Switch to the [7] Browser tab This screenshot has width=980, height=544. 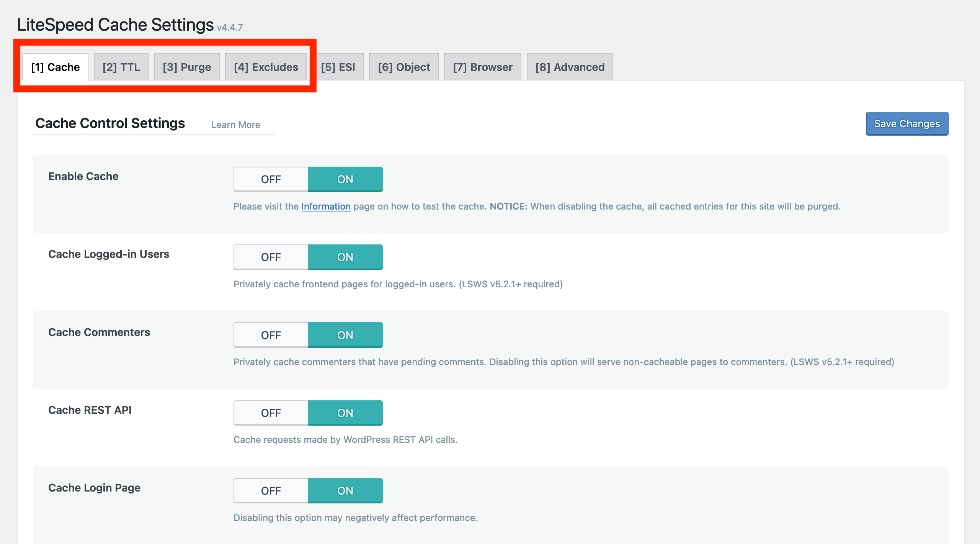click(483, 67)
